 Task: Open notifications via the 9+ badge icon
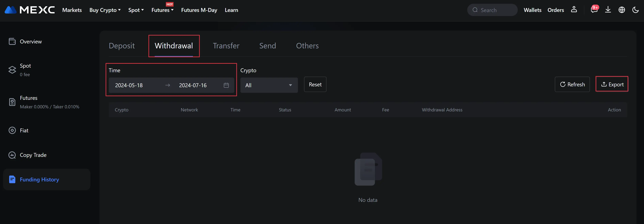[x=594, y=10]
